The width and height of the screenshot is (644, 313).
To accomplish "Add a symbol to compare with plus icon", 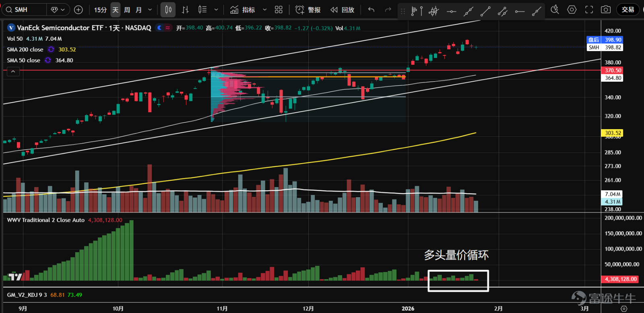I will 78,10.
